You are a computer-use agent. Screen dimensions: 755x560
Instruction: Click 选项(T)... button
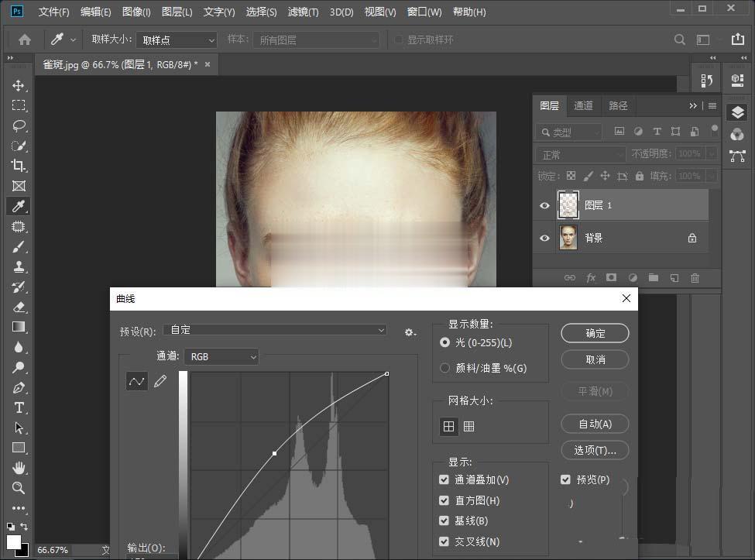pyautogui.click(x=595, y=450)
